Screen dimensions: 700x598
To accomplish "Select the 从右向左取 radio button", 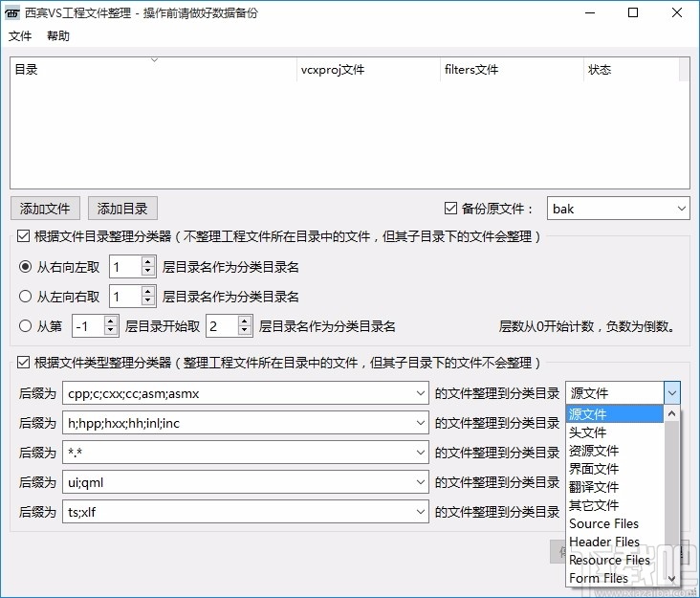I will click(x=26, y=267).
